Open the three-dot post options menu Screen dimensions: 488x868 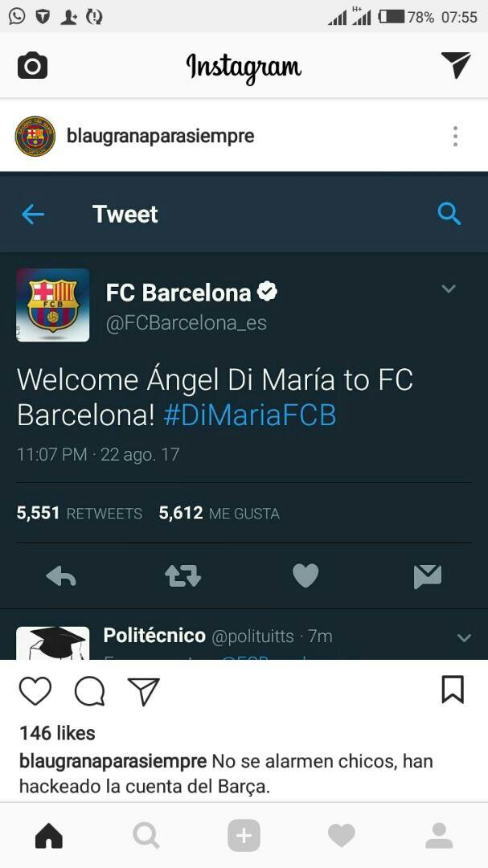(455, 136)
